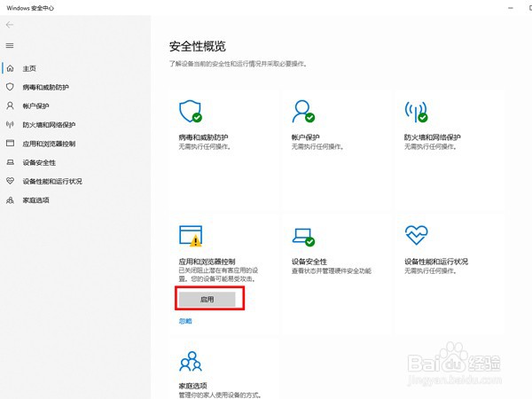Select 帐户保护 sidebar item
The height and width of the screenshot is (399, 532).
click(36, 106)
